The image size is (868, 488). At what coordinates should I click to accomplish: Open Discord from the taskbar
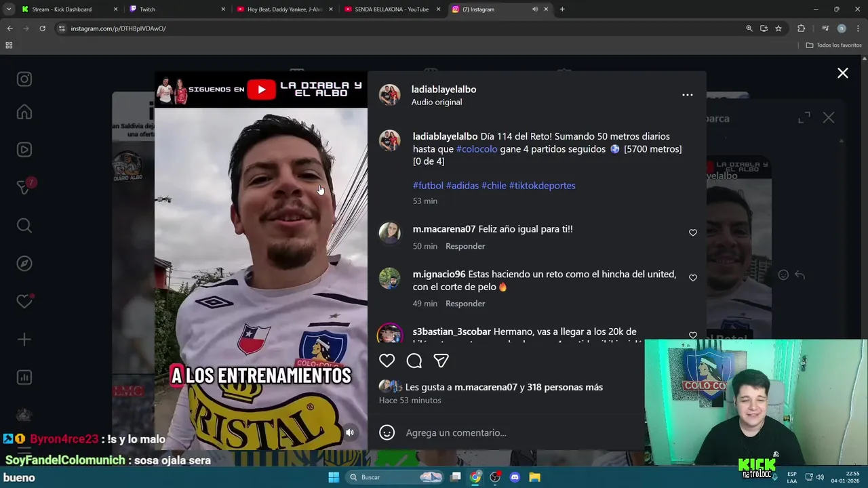tap(515, 477)
